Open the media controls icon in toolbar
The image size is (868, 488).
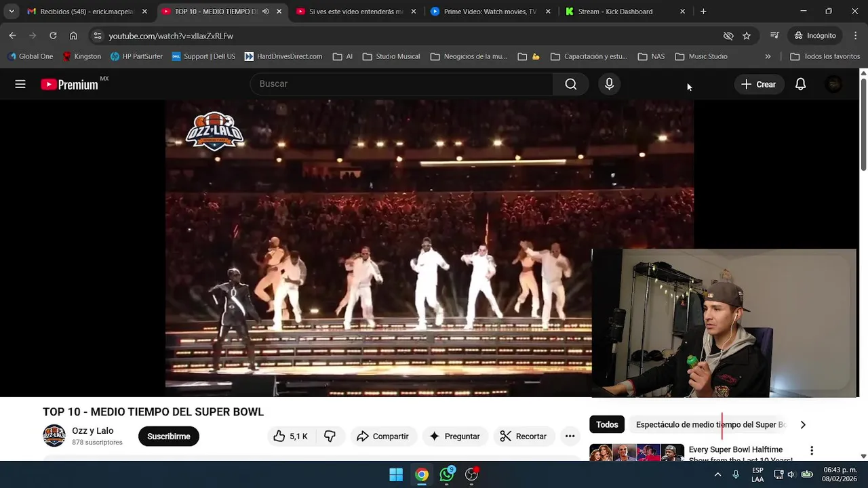coord(774,36)
